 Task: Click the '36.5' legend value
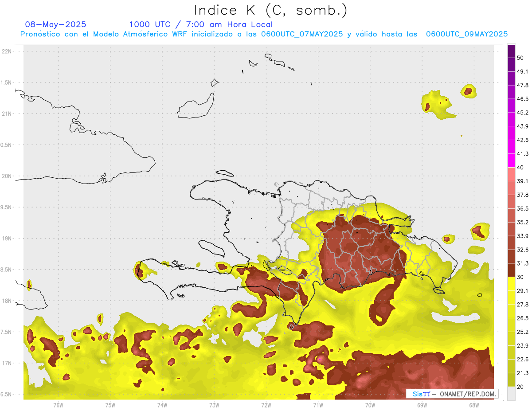point(523,208)
